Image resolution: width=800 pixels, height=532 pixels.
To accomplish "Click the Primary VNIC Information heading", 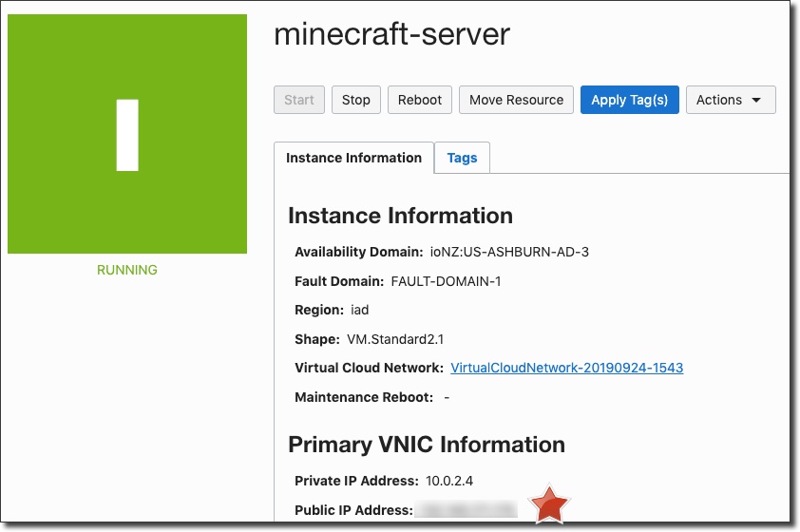I will pyautogui.click(x=427, y=445).
